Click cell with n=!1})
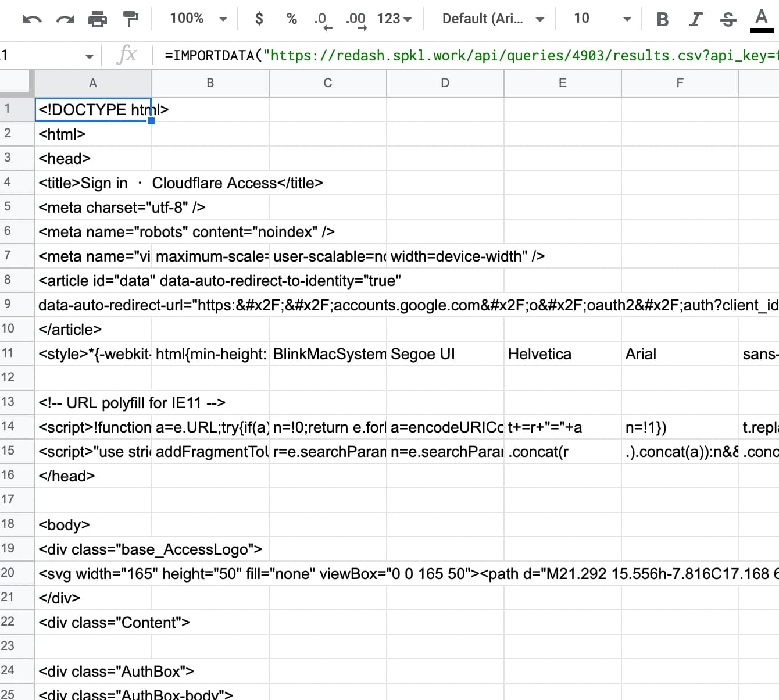The image size is (779, 700). point(680,427)
